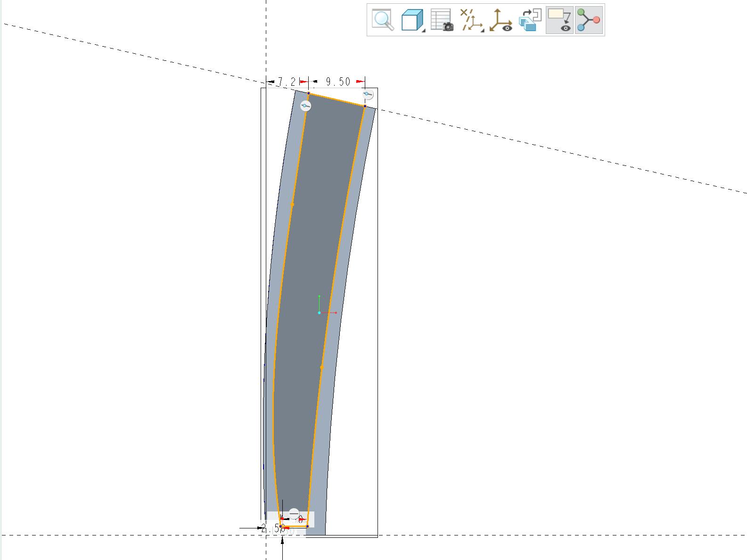Select the 2.50 dimension at the bottom
The height and width of the screenshot is (560, 747).
point(273,528)
